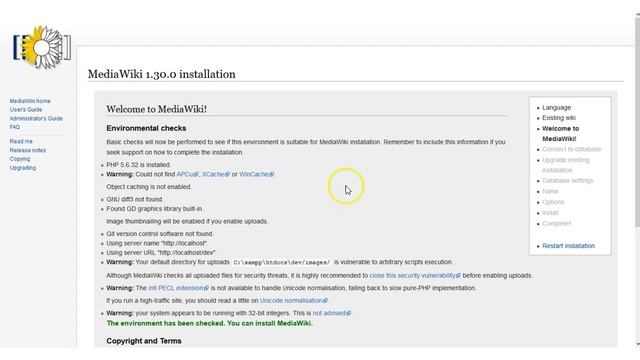Open the Unicode normalisation link
Screen dimensions: 640x360
(x=293, y=301)
